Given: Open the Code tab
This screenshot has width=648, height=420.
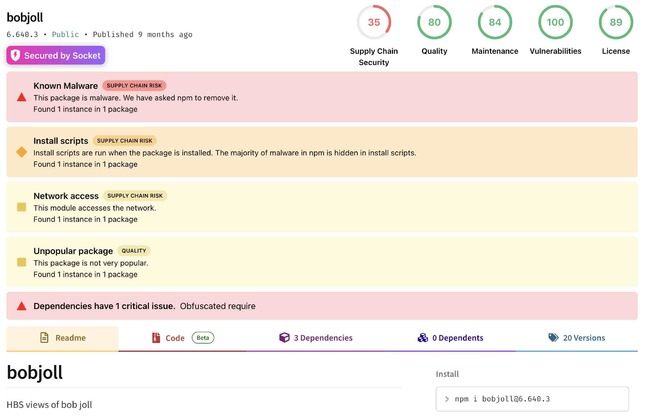Looking at the screenshot, I should [183, 338].
